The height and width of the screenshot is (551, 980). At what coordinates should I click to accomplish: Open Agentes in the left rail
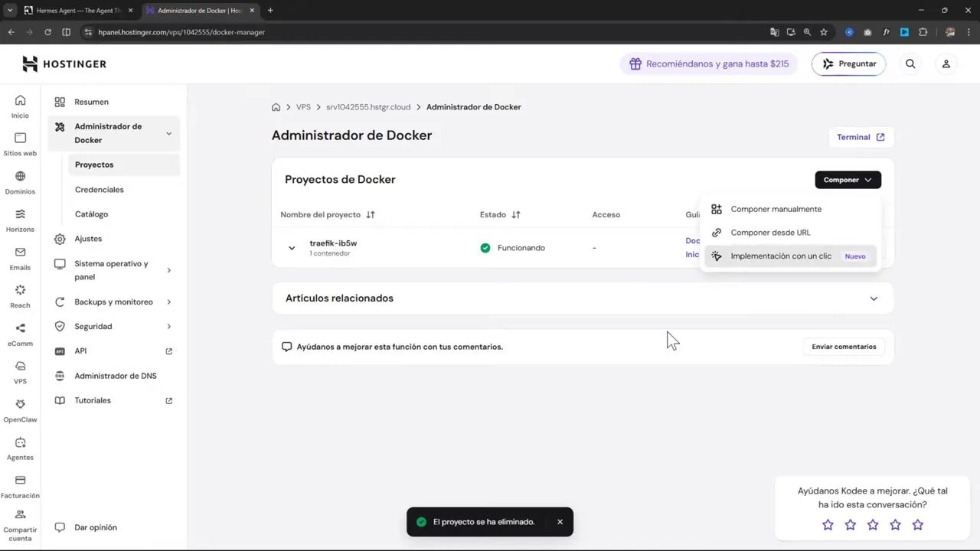pyautogui.click(x=20, y=448)
